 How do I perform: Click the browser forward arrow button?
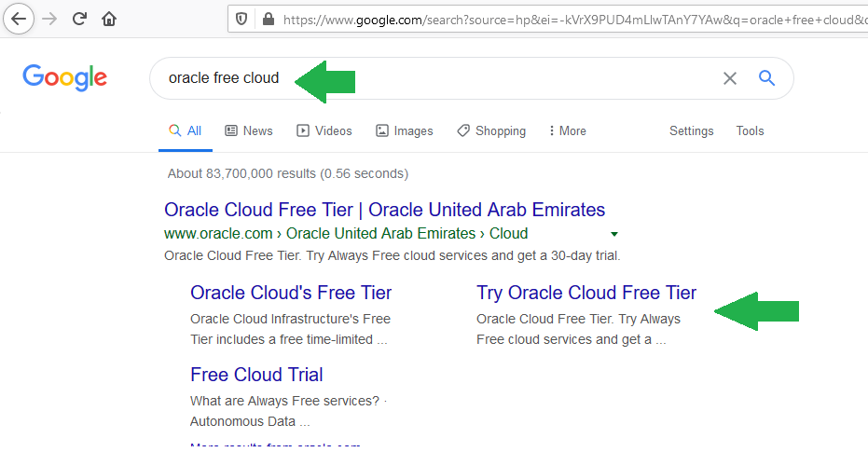point(49,19)
